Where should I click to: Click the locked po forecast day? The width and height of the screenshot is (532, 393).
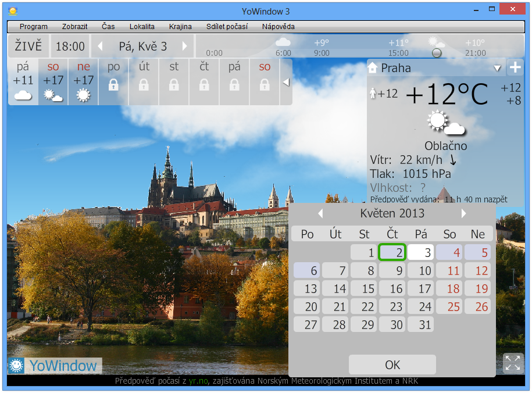point(113,82)
